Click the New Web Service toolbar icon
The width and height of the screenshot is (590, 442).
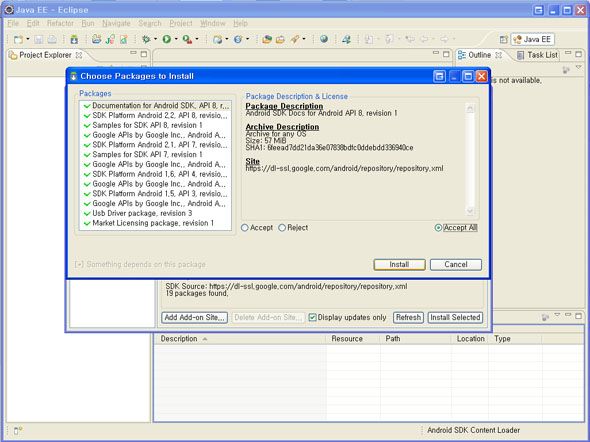click(x=238, y=39)
